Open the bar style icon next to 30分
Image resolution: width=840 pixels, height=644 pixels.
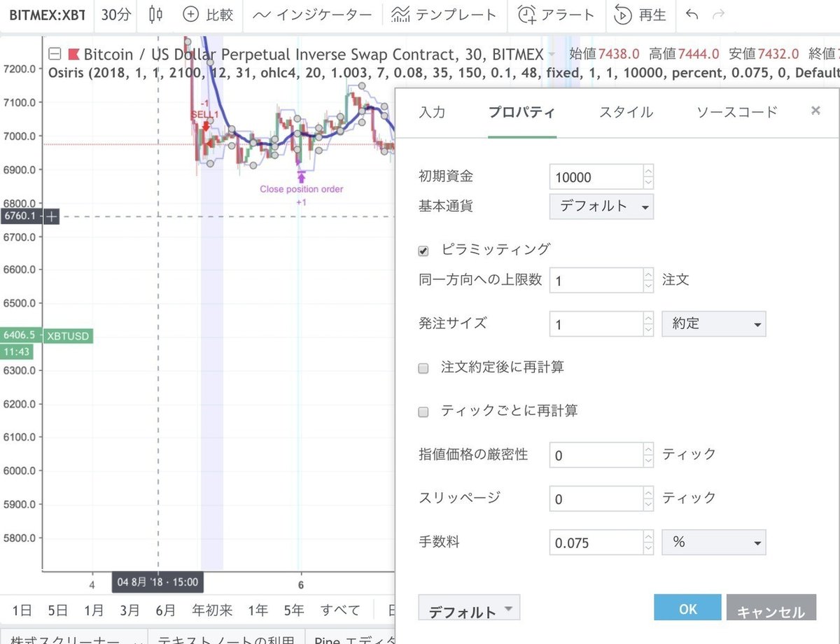tap(154, 15)
